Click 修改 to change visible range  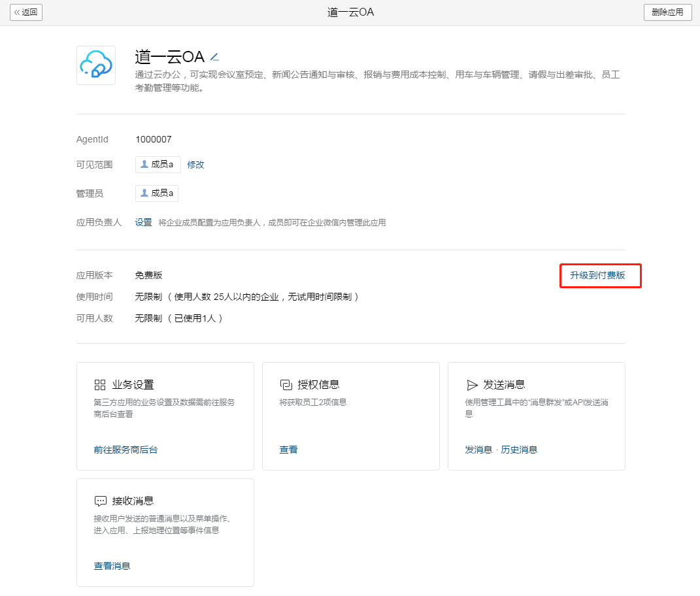[x=195, y=165]
